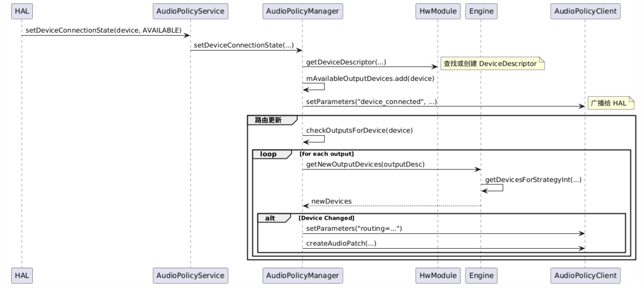The image size is (644, 288).
Task: Select the top AudioPolicyClient participant box
Action: point(585,11)
